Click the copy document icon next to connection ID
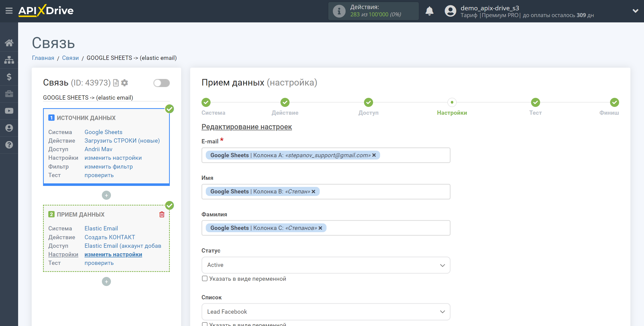The height and width of the screenshot is (326, 644). pos(116,83)
